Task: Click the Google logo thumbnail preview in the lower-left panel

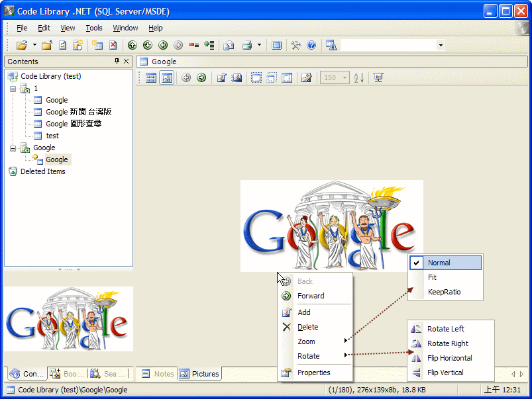Action: click(68, 319)
